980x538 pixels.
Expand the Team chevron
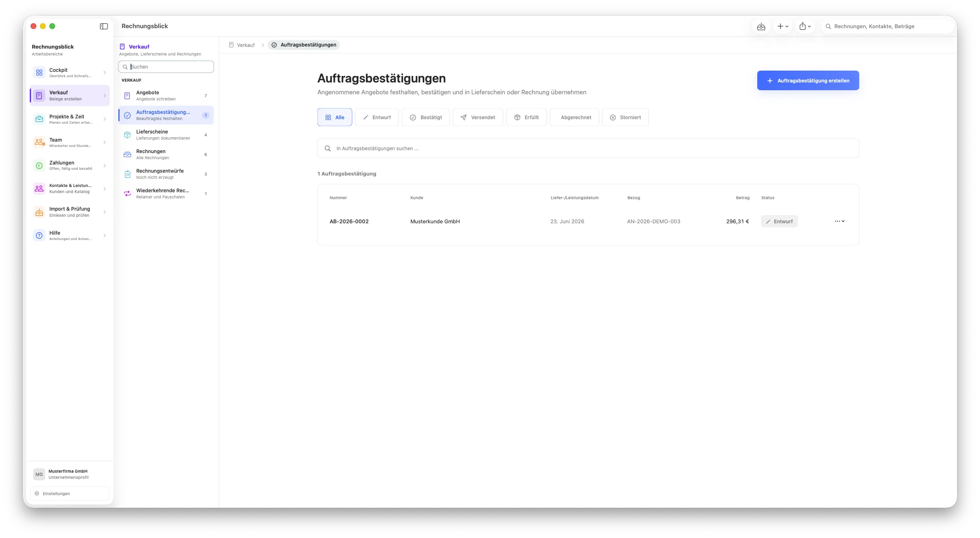click(105, 142)
